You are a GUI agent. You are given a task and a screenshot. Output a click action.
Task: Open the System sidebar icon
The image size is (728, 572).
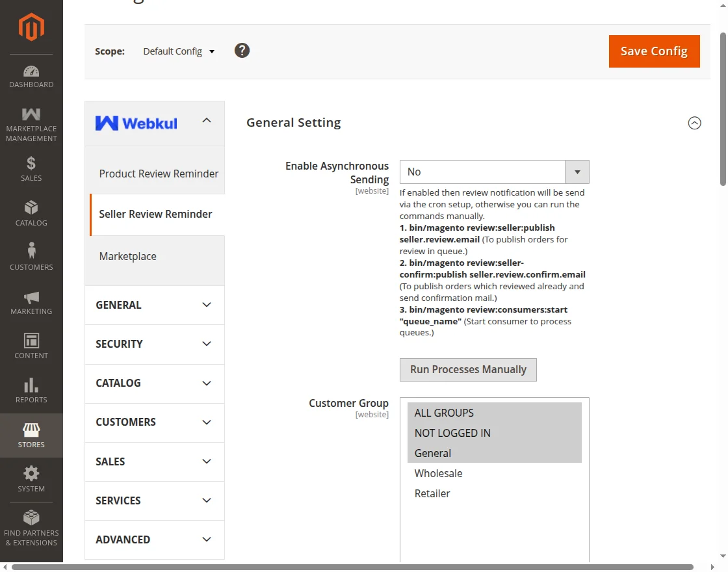[x=31, y=473]
